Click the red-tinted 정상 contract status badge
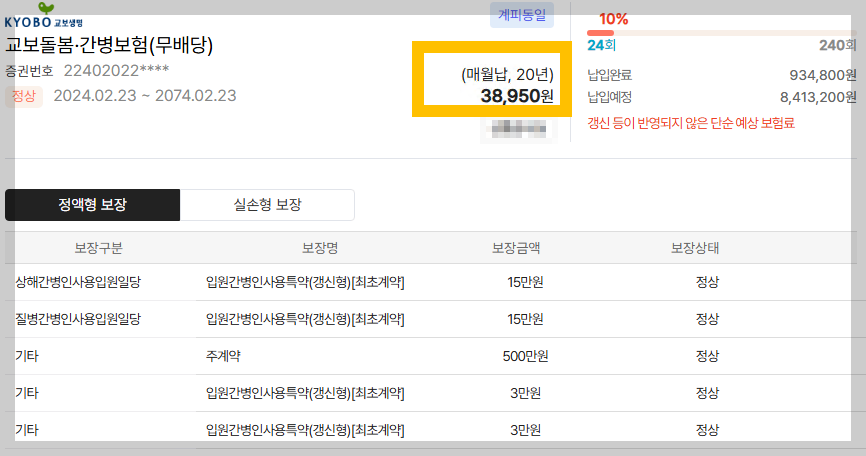Image resolution: width=866 pixels, height=456 pixels. (24, 96)
